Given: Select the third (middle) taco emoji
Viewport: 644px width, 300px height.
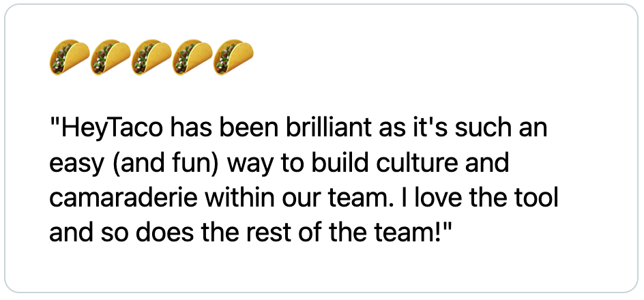Looking at the screenshot, I should coord(151,57).
